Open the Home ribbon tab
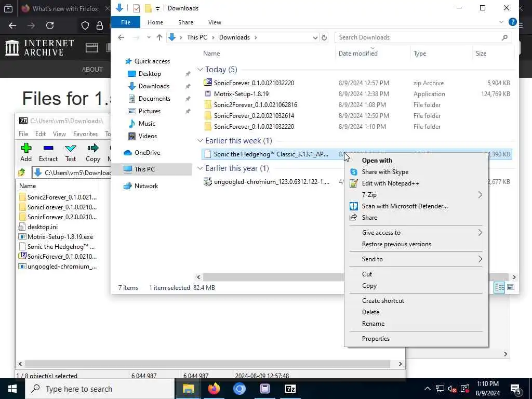The height and width of the screenshot is (399, 532). tap(155, 22)
